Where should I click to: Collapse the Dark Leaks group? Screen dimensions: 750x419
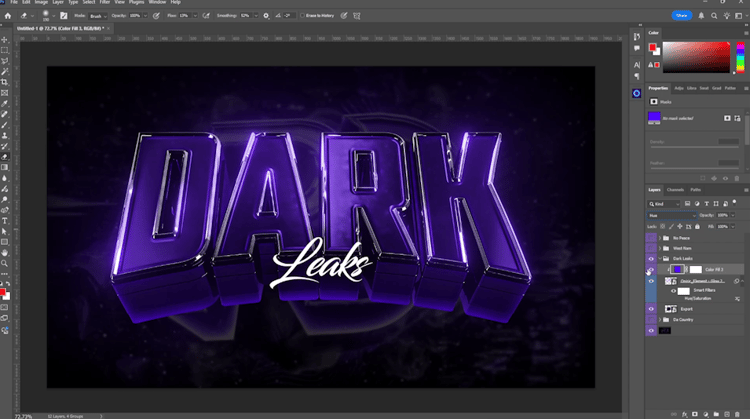(660, 259)
